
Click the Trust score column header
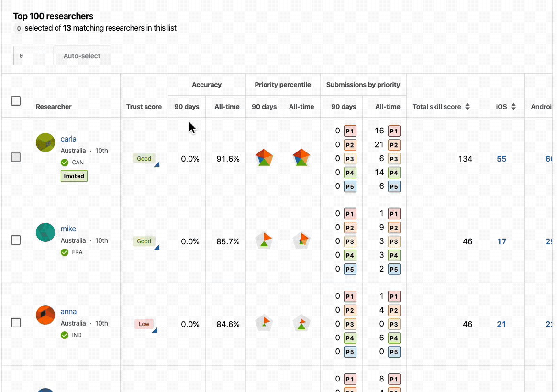[x=144, y=107]
